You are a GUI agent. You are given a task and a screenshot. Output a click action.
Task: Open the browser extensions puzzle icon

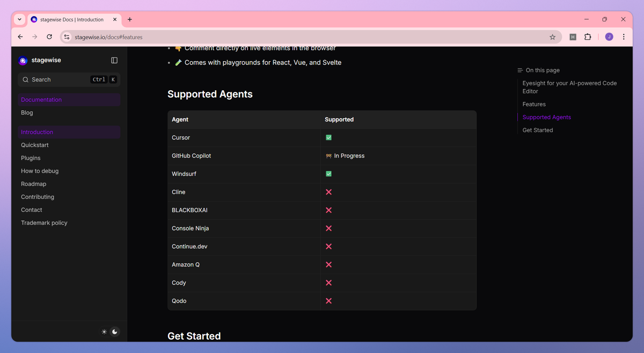588,37
